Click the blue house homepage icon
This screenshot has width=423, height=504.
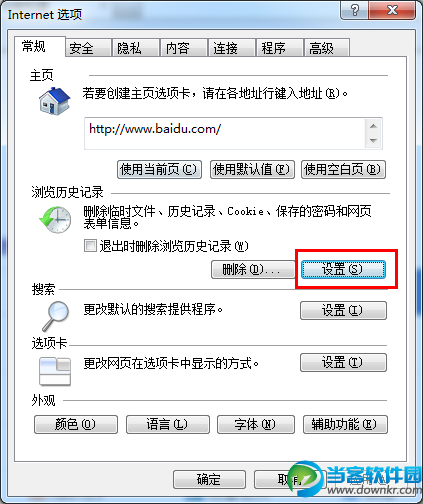55,101
